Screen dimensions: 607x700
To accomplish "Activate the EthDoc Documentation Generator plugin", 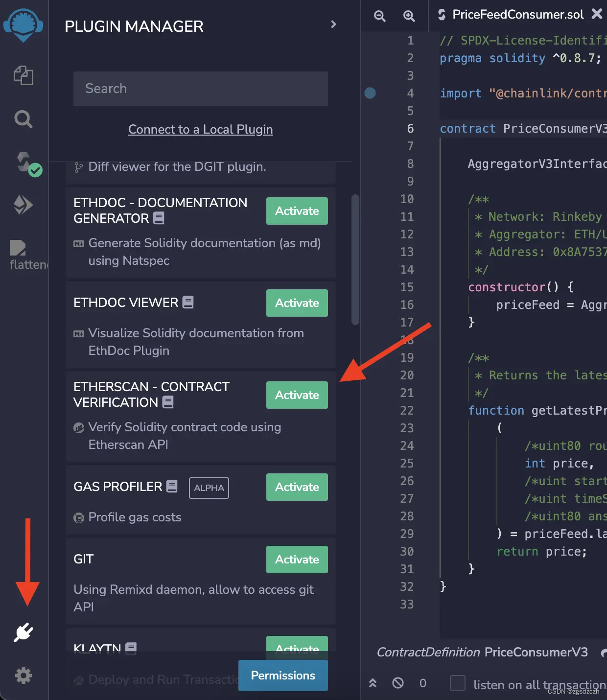I will tap(297, 211).
